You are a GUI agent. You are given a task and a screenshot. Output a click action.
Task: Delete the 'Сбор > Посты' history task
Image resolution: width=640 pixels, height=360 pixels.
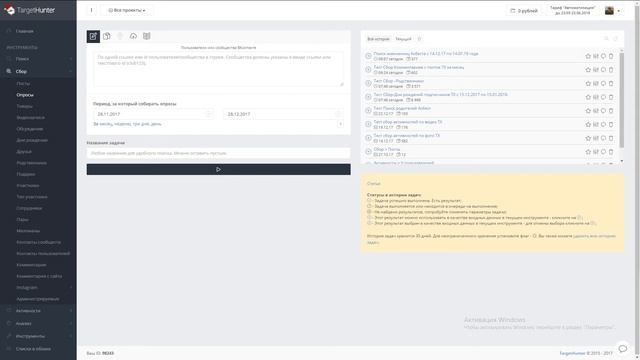pyautogui.click(x=611, y=152)
